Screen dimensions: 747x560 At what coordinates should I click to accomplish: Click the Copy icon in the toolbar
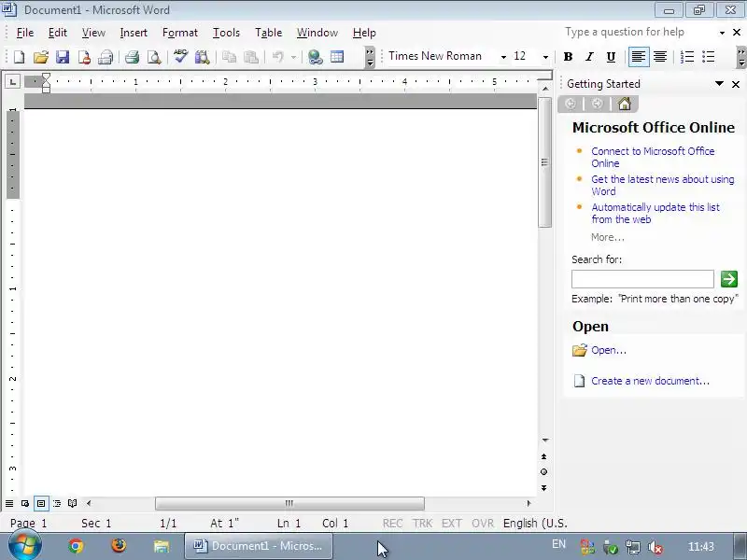coord(229,57)
